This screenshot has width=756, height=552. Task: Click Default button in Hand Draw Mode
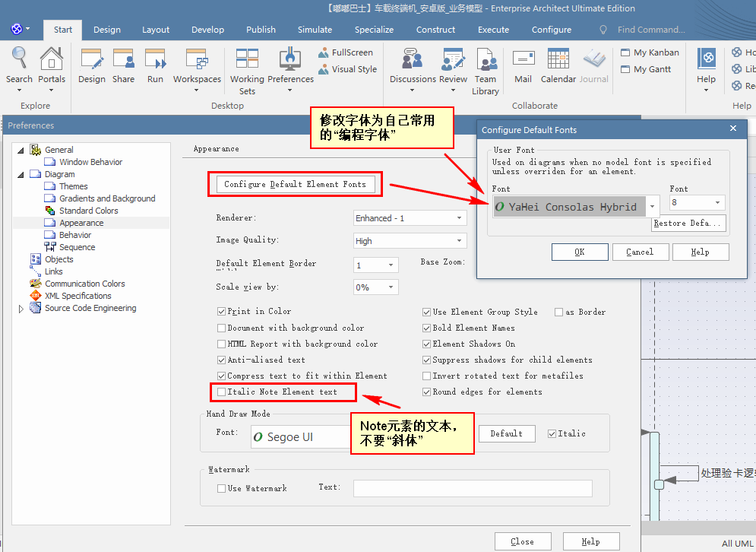[507, 434]
